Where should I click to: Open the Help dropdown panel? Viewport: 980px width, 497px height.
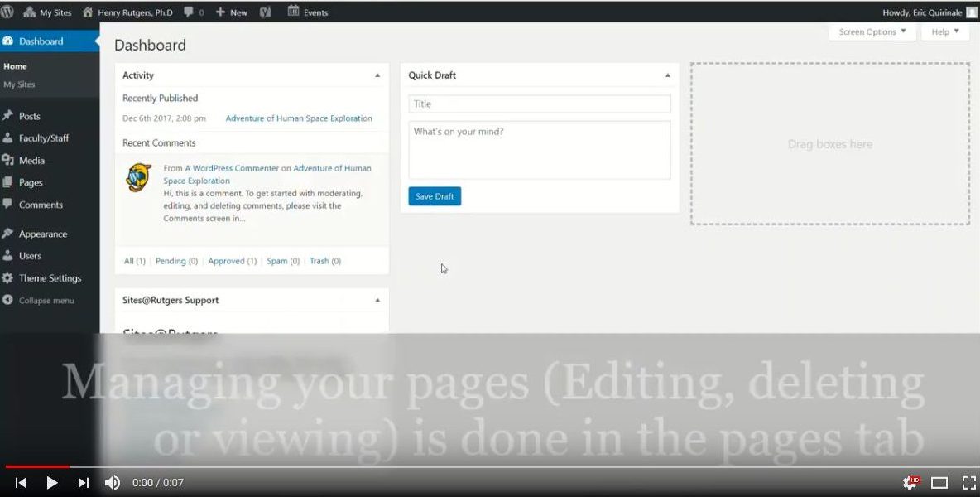[944, 32]
